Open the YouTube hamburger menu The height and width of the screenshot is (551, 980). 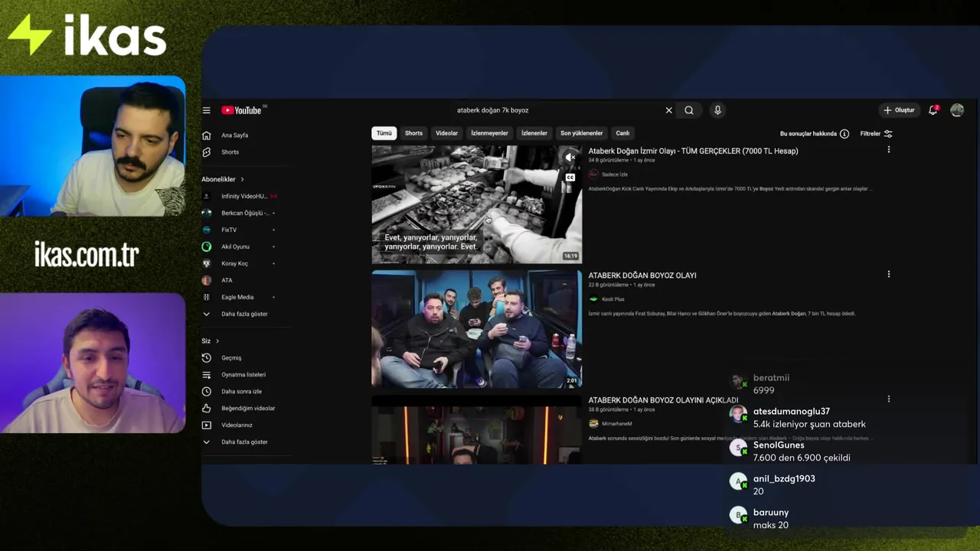pyautogui.click(x=206, y=110)
